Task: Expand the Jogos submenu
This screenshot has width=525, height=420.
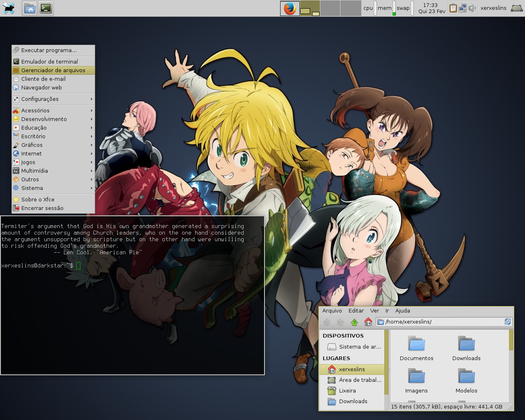Action: (53, 162)
